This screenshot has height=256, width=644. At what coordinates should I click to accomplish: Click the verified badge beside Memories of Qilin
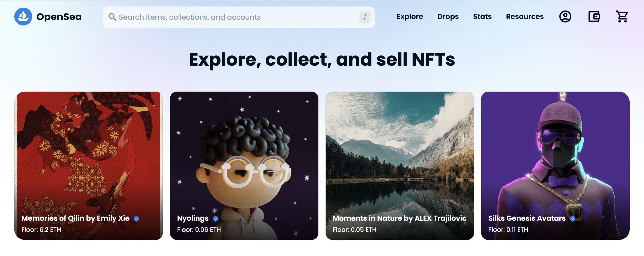(136, 218)
